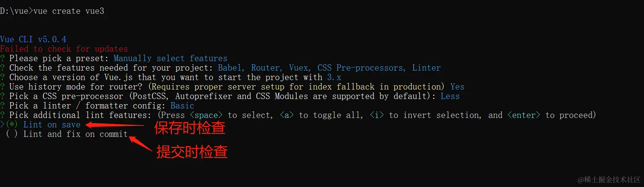Toggle the empty 'Lint and fix on commit' checkbox
Image resolution: width=644 pixels, height=187 pixels.
[x=12, y=134]
